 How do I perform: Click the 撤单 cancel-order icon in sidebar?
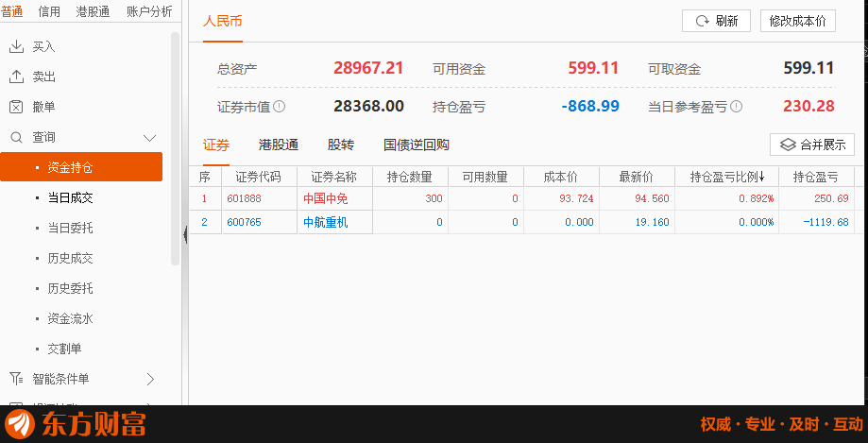pyautogui.click(x=16, y=107)
